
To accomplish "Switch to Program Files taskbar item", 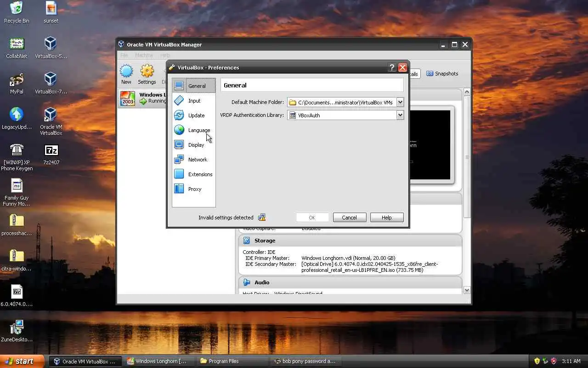I will click(232, 361).
